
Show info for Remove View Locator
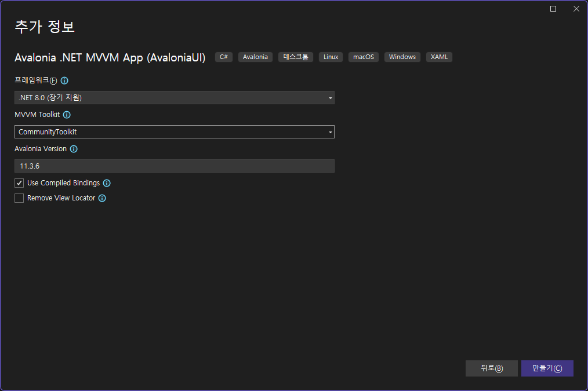click(x=102, y=198)
